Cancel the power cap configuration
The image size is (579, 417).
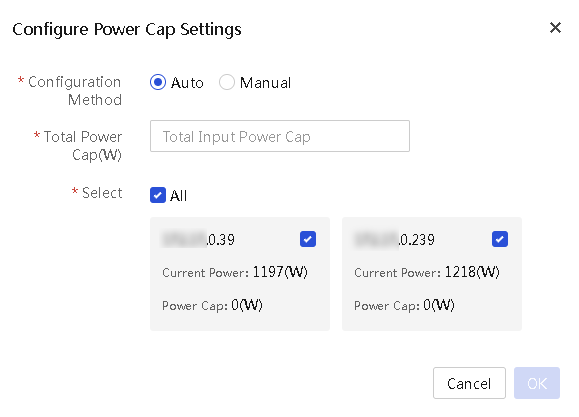point(469,383)
